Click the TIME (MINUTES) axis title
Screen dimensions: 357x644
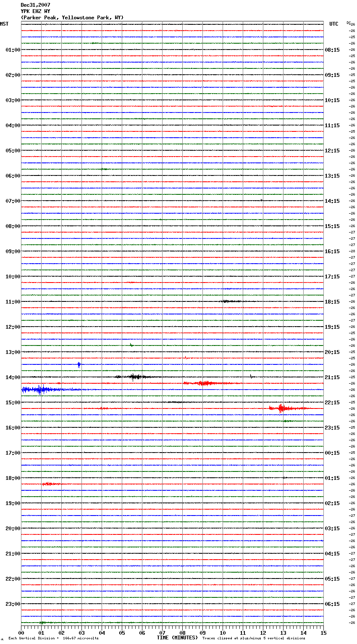[177, 638]
